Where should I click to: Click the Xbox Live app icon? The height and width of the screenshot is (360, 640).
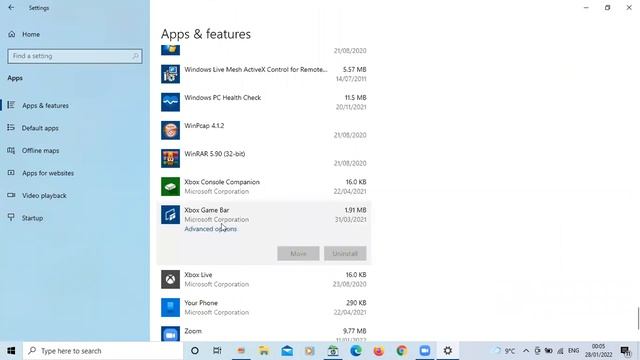[170, 280]
